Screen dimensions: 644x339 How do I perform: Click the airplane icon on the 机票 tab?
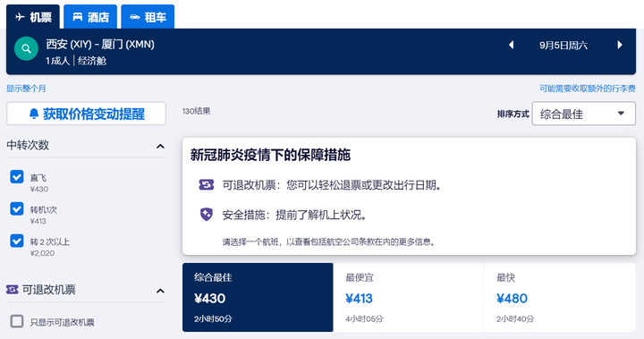pyautogui.click(x=20, y=17)
